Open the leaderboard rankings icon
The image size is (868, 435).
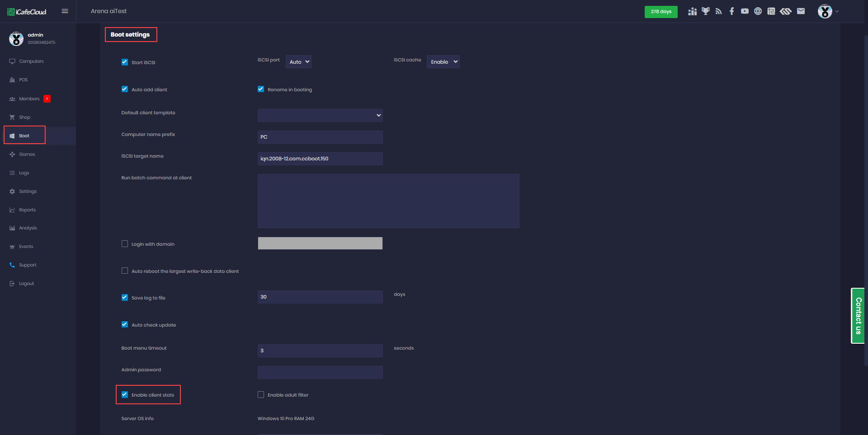pyautogui.click(x=692, y=11)
